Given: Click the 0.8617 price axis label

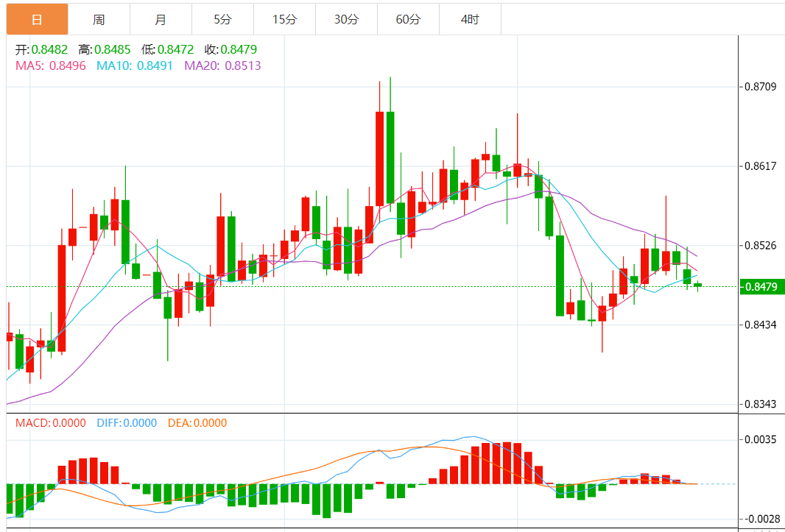Looking at the screenshot, I should [761, 166].
